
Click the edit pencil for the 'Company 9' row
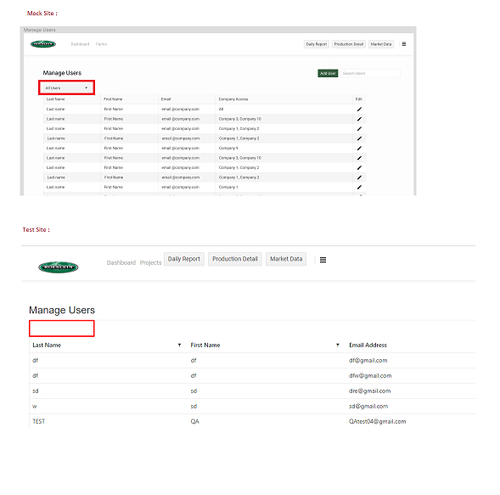pos(359,148)
